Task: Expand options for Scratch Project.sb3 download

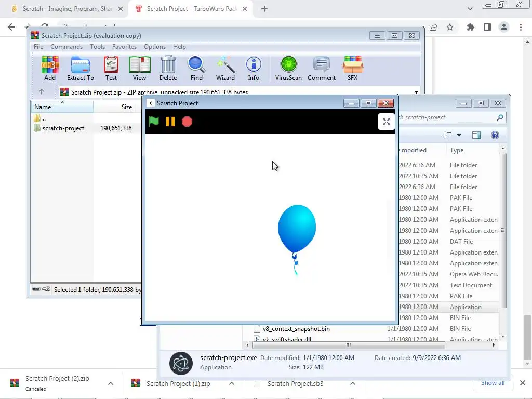Action: click(353, 383)
